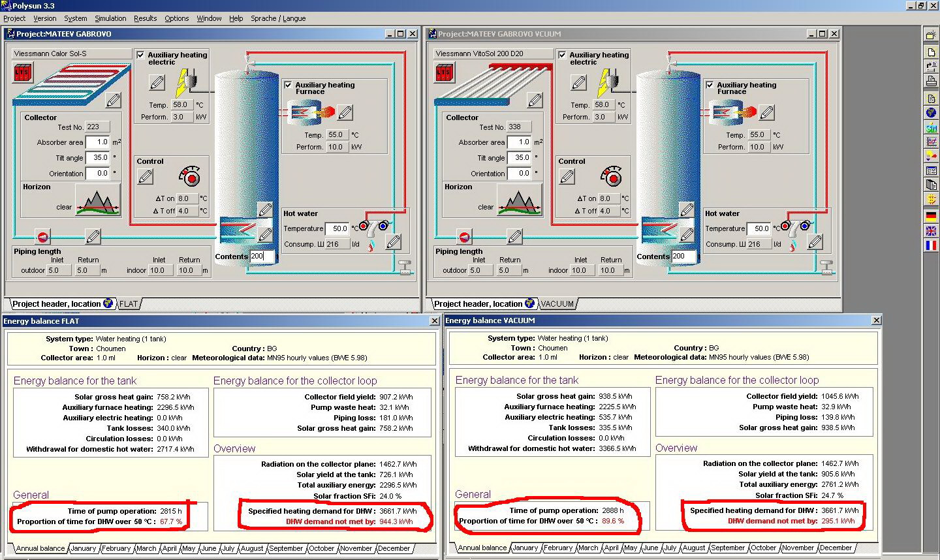940x560 pixels.
Task: Switch language using the UK flag icon
Action: coord(931,230)
